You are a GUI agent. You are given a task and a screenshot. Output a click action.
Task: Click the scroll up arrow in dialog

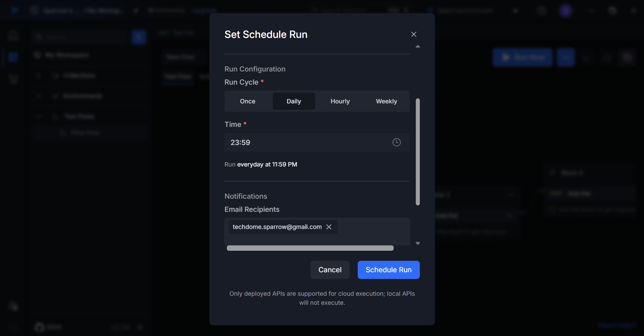click(x=418, y=46)
